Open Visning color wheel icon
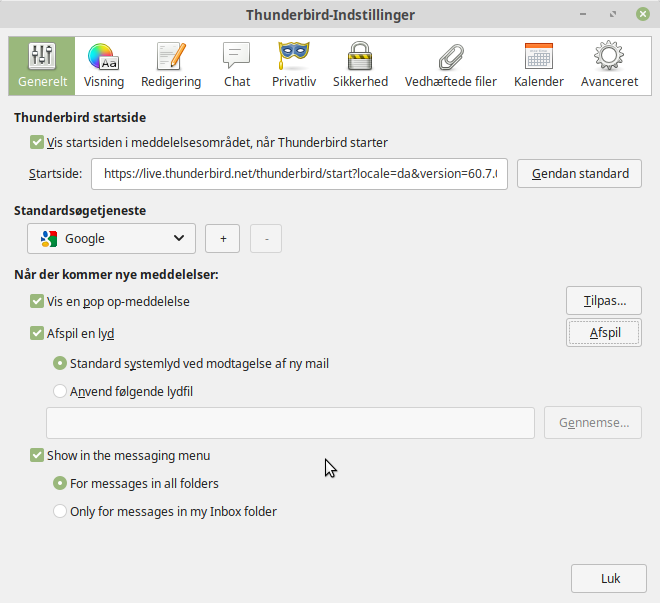This screenshot has height=603, width=660. [x=103, y=56]
